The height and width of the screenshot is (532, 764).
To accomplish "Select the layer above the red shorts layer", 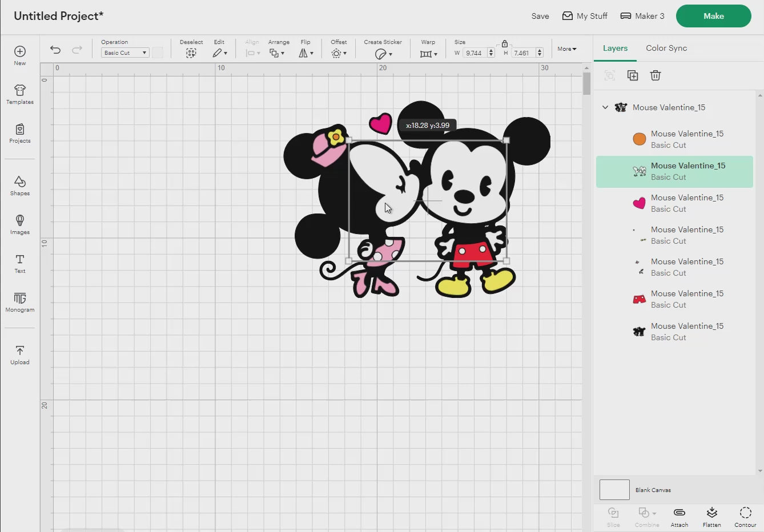I will (x=674, y=267).
